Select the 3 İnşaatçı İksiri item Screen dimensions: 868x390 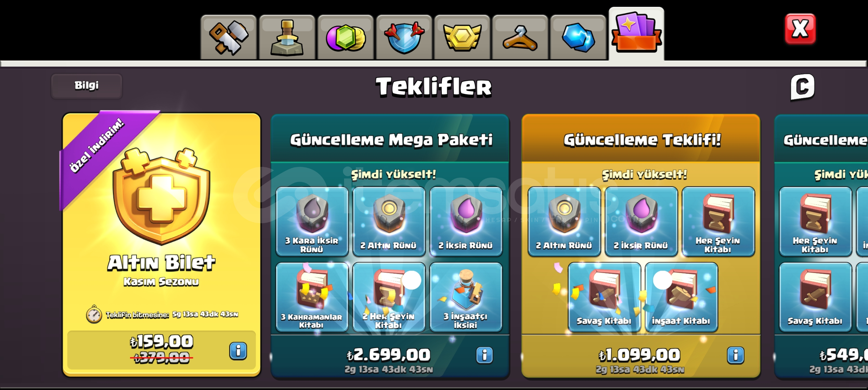pyautogui.click(x=466, y=297)
